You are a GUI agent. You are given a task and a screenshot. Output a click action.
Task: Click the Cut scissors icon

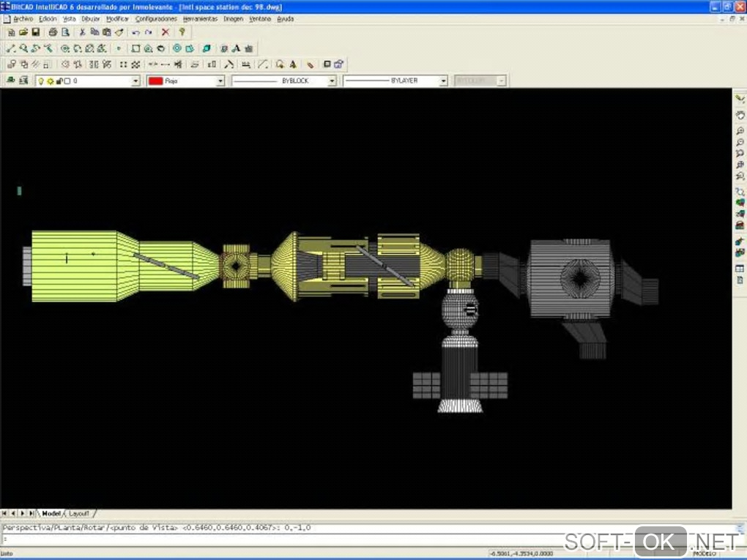tap(82, 32)
